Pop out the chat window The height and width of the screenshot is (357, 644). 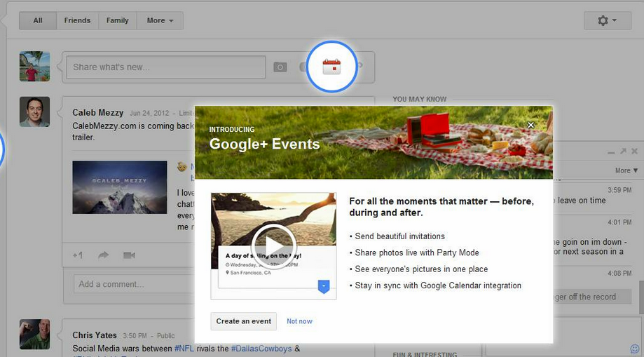click(x=623, y=151)
